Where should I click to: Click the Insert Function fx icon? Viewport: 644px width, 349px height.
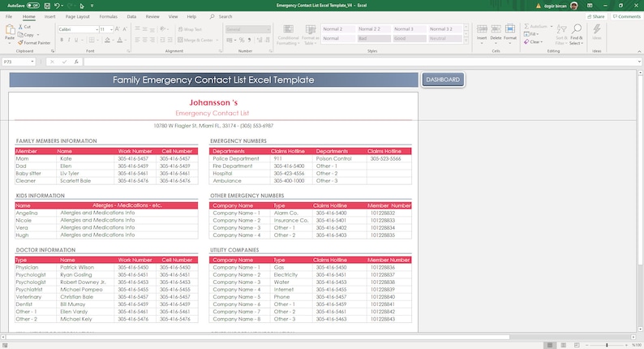click(x=76, y=62)
